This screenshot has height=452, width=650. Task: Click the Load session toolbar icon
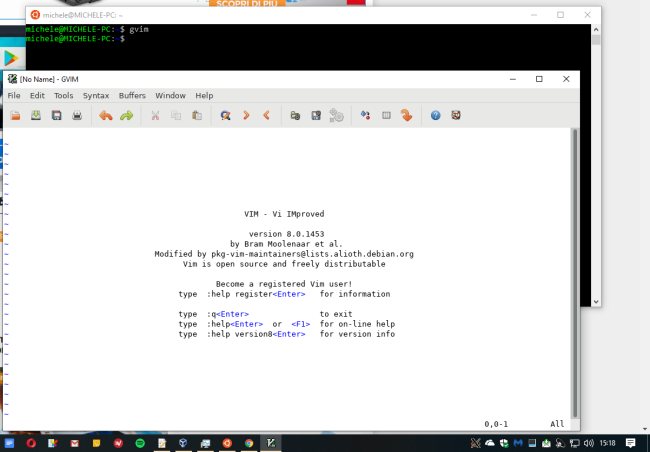click(295, 115)
